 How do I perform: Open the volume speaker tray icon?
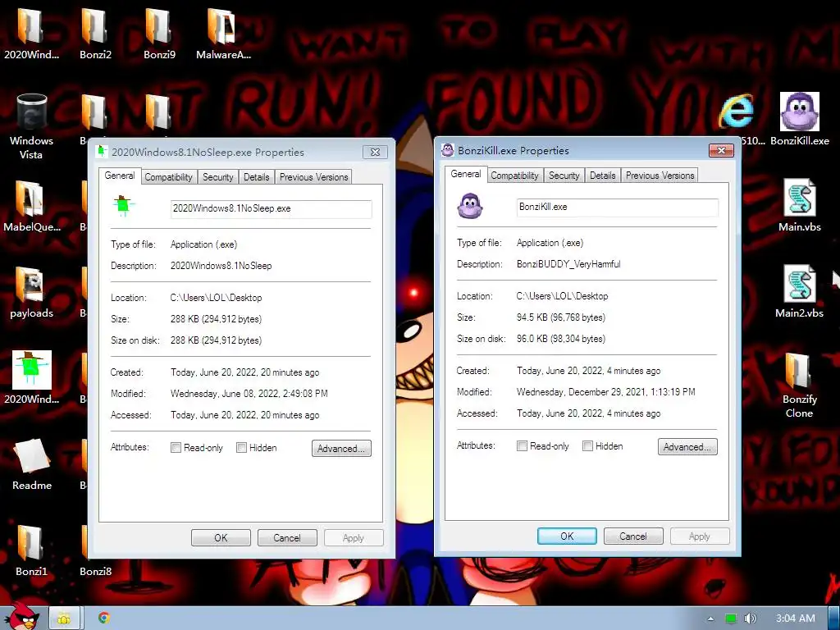point(750,619)
